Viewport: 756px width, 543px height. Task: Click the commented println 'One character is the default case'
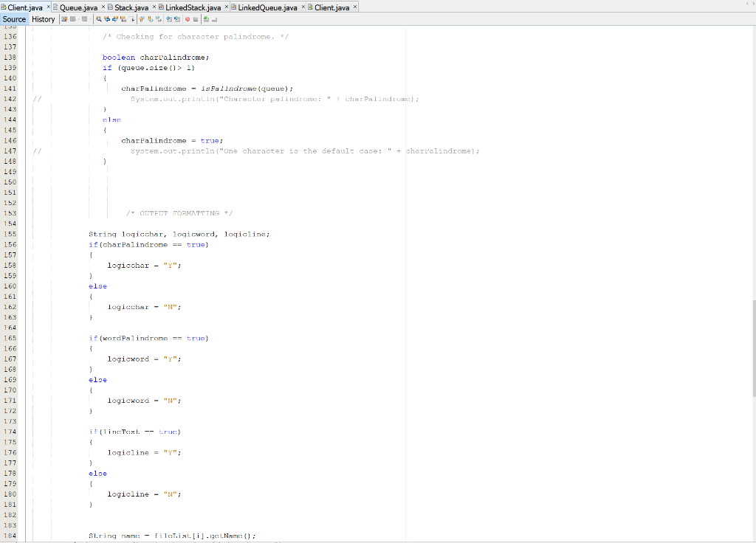coord(305,151)
